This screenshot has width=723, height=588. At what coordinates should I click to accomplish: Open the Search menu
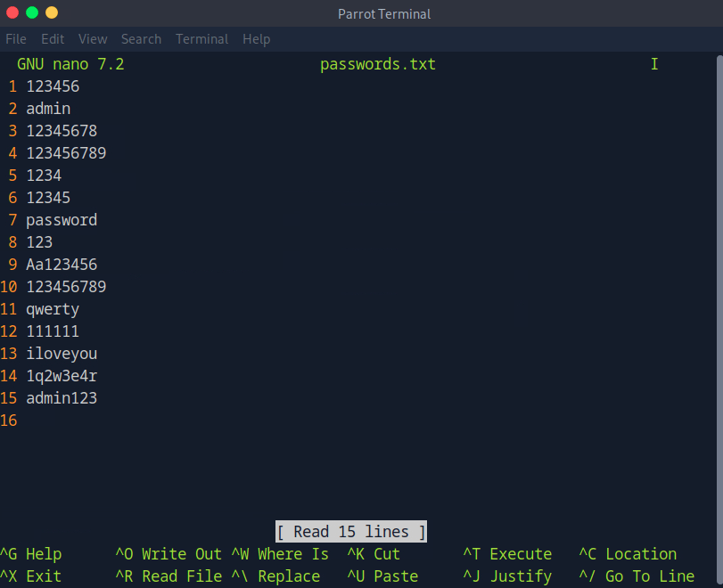(x=141, y=39)
